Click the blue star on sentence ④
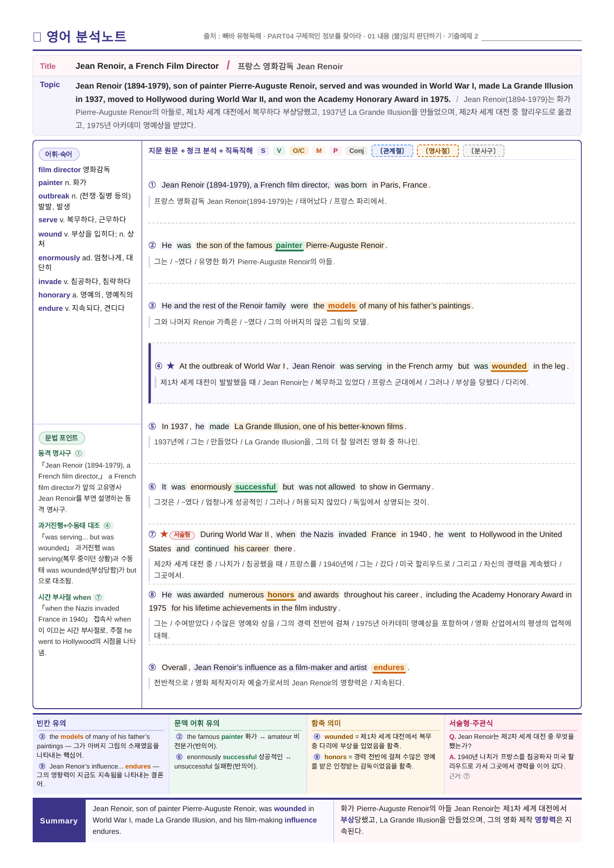This screenshot has width=614, height=868. coord(170,366)
